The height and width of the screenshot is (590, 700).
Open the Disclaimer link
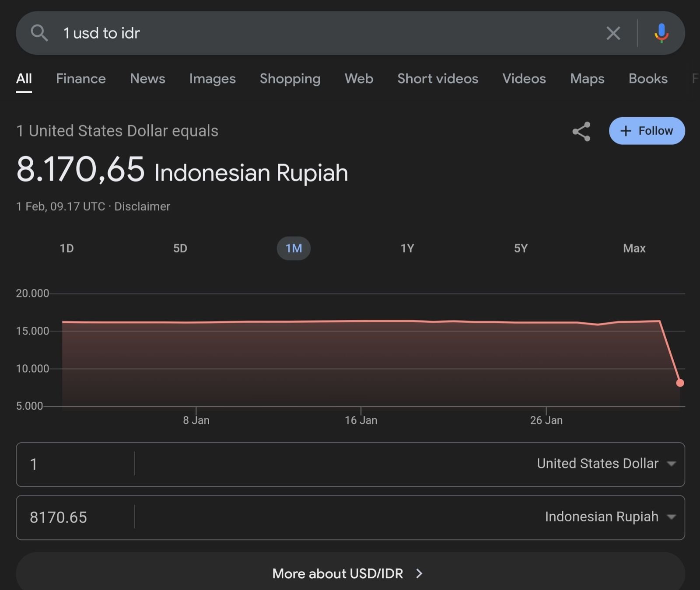(x=142, y=206)
